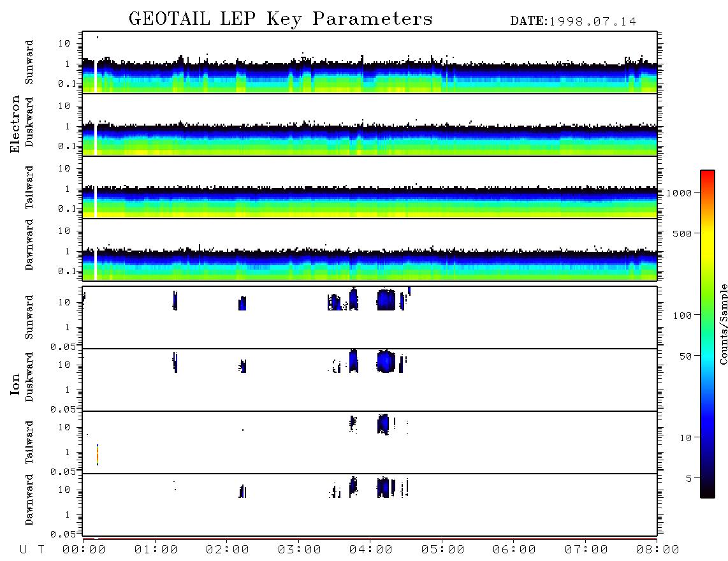Click the '1' tick of Ion Duskward panel
This screenshot has width=728, height=561.
(x=67, y=390)
